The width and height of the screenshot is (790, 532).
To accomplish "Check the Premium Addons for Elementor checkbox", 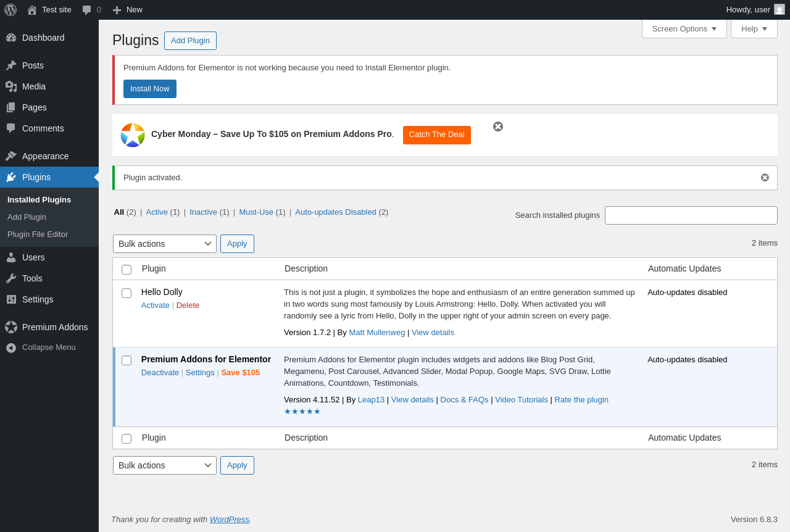I will coord(127,360).
